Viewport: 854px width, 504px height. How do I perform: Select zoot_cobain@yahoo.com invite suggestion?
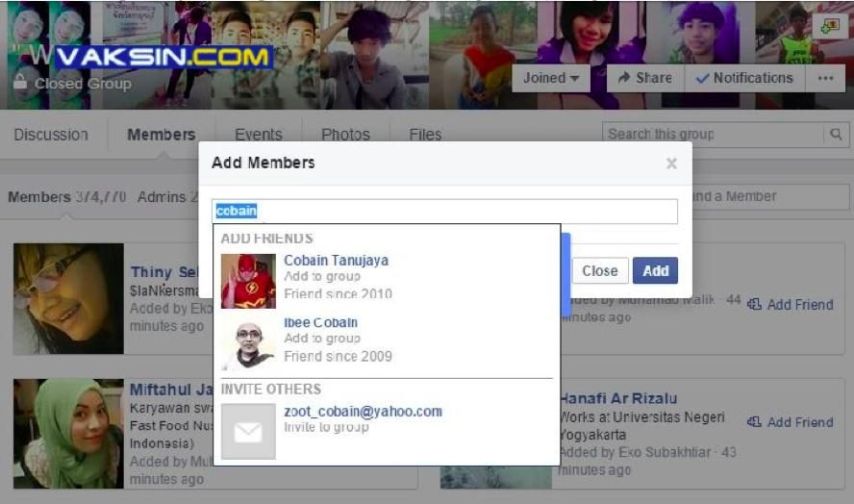tap(363, 412)
